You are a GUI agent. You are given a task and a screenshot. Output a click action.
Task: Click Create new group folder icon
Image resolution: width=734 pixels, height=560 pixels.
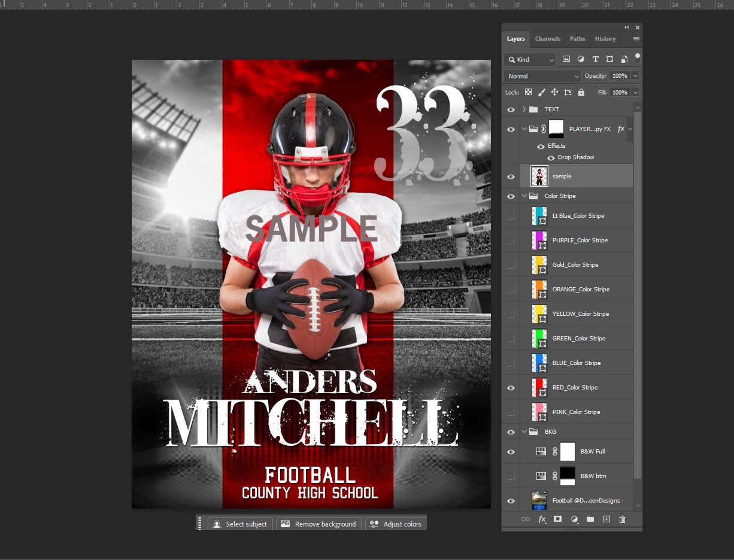pyautogui.click(x=590, y=519)
